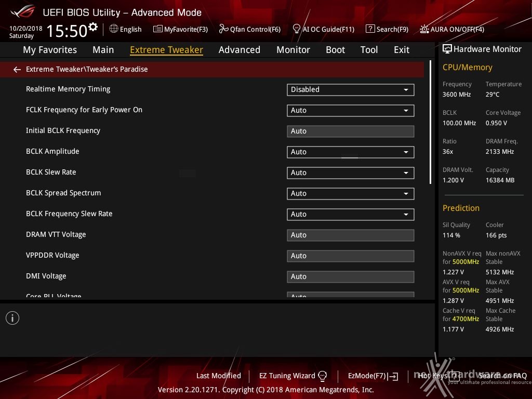Open Realtime Memory Timing dropdown
This screenshot has width=532, height=399.
pos(351,89)
